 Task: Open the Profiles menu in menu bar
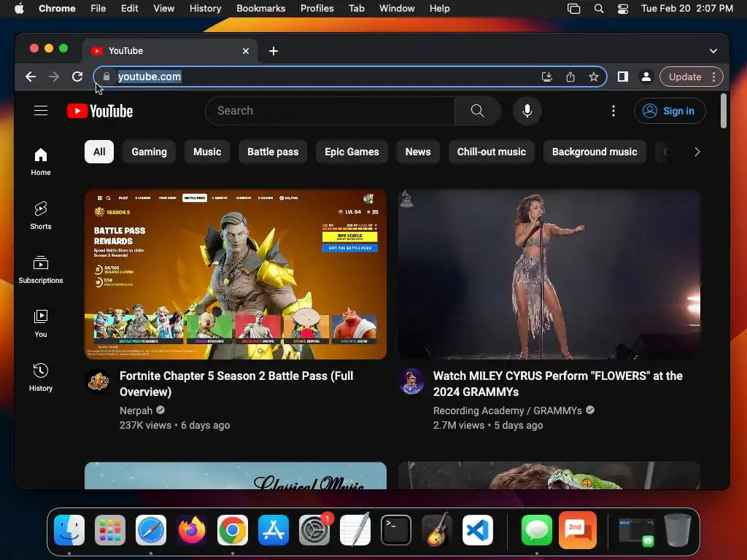pos(317,9)
